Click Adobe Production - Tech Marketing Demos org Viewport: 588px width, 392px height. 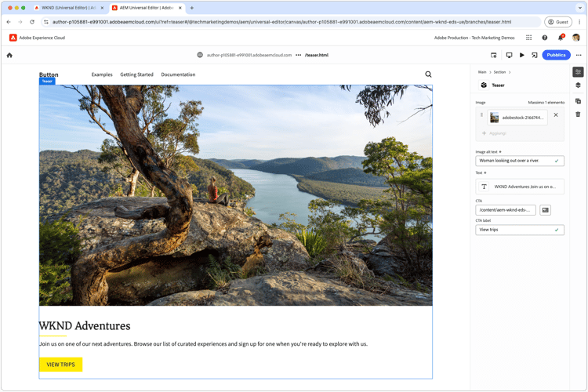(x=474, y=38)
